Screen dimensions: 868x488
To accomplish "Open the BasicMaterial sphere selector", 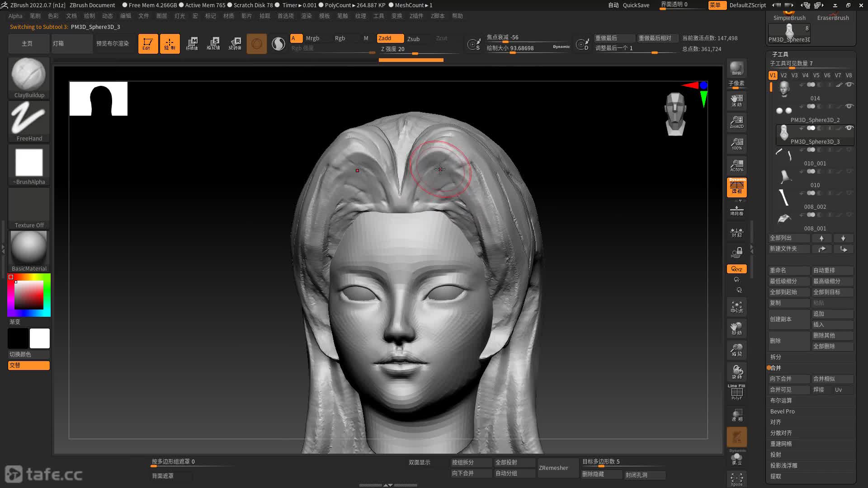I will pos(28,248).
